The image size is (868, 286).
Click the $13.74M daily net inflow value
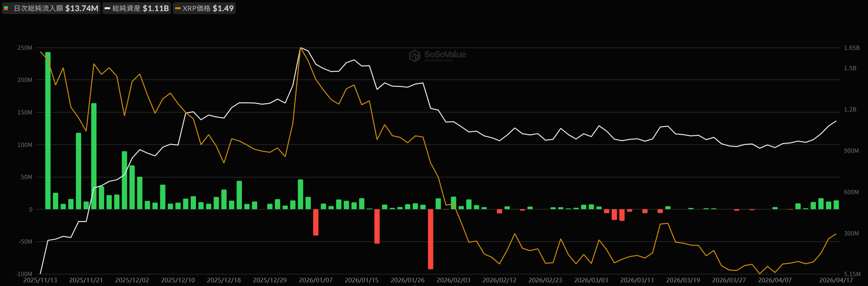pyautogui.click(x=81, y=9)
